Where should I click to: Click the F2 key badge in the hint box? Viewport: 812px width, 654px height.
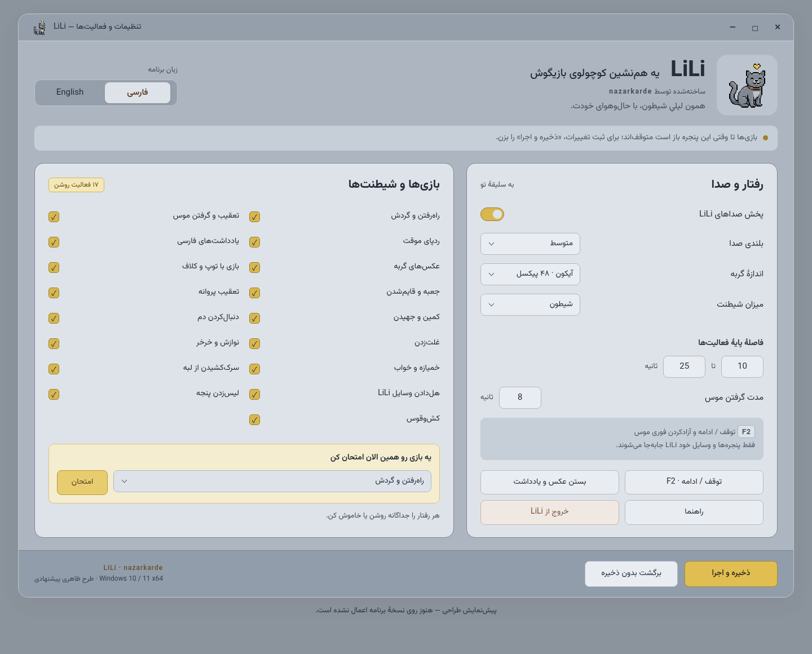(746, 432)
